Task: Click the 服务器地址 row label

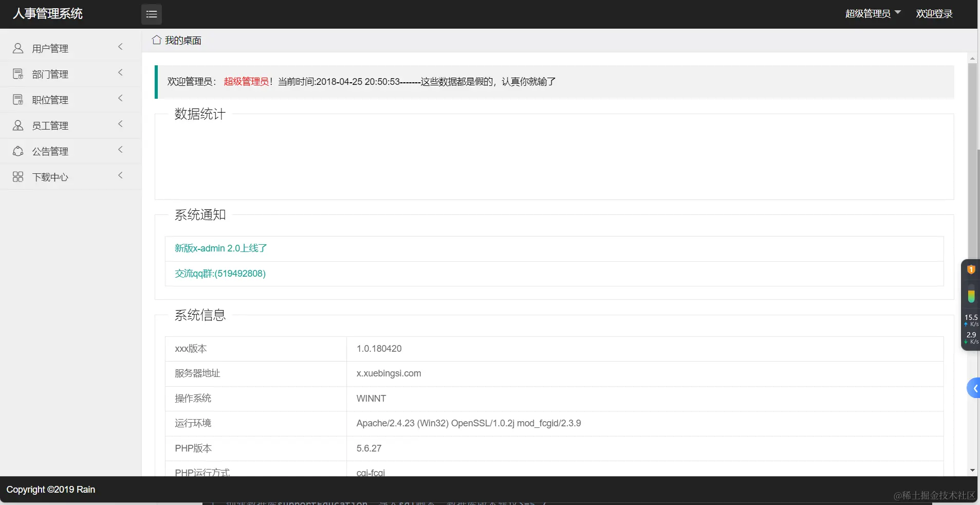Action: pos(197,373)
